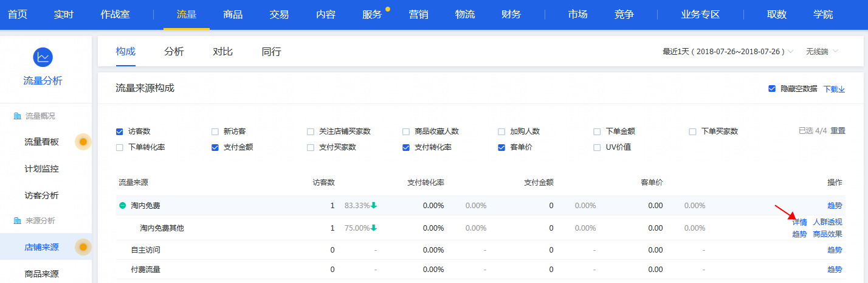The image size is (868, 283).
Task: Click the 流量 top navigation item
Action: coord(187,14)
